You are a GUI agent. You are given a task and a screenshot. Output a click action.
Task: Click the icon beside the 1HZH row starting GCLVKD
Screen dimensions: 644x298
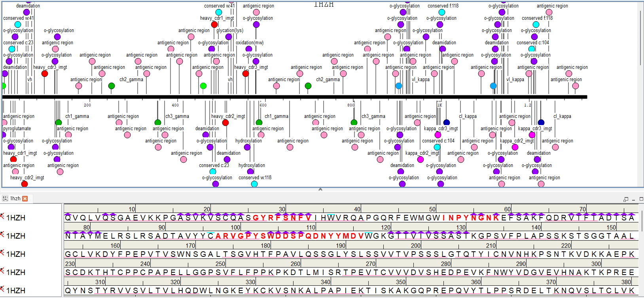2,252
